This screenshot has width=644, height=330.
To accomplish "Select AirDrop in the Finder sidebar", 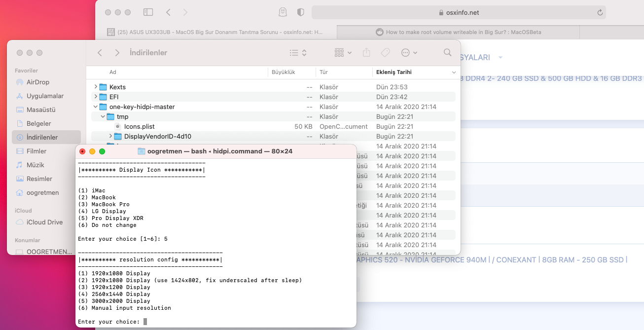I will click(x=38, y=82).
